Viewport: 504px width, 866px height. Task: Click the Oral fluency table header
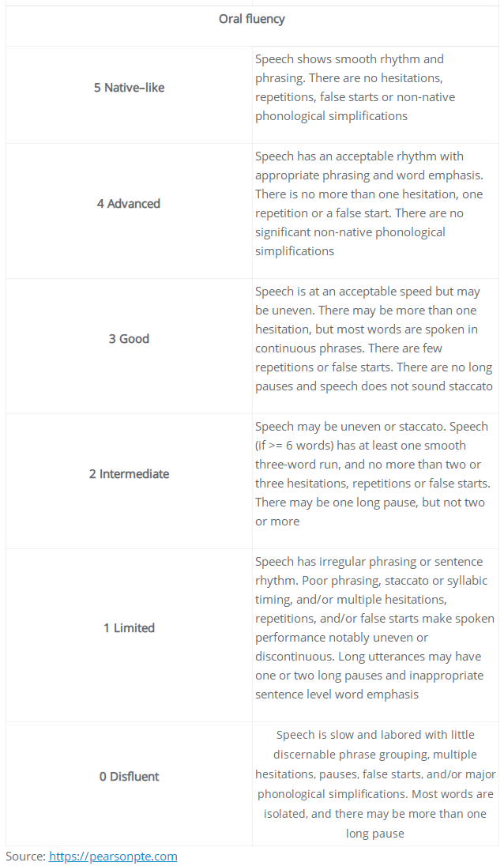pos(252,19)
